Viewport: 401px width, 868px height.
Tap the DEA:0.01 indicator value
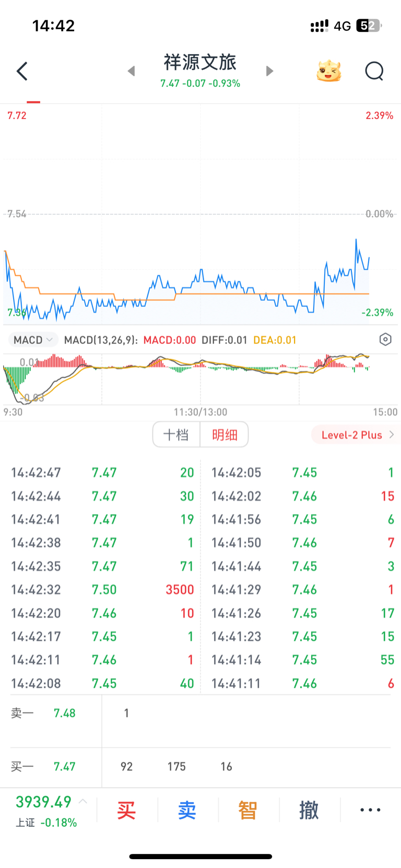pos(275,340)
